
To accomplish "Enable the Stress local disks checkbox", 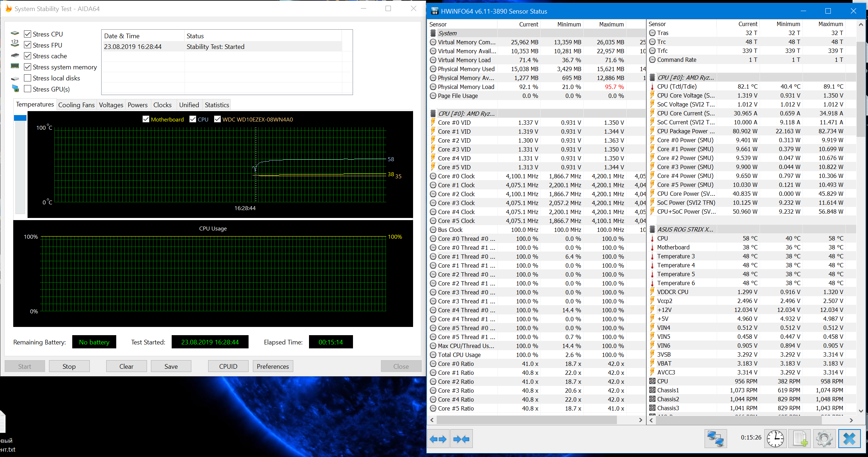I will click(28, 78).
